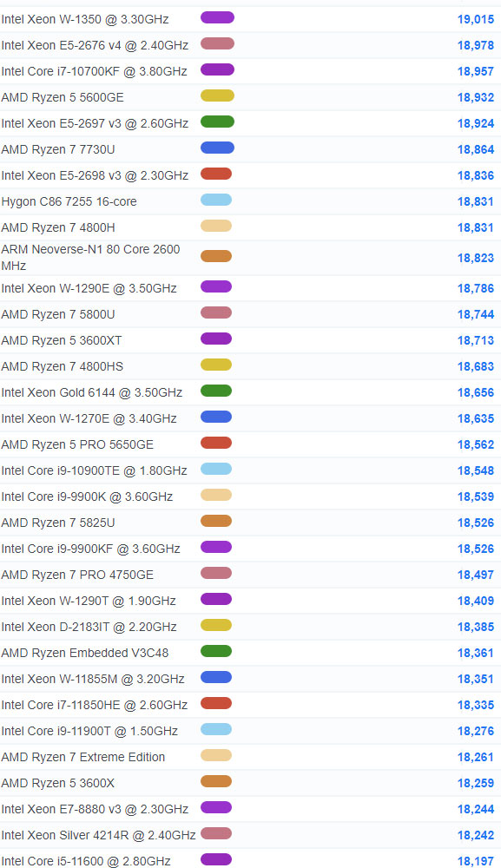Open AMD Ryzen 7 Extreme Edition entry
Image resolution: width=501 pixels, height=868 pixels.
[83, 757]
